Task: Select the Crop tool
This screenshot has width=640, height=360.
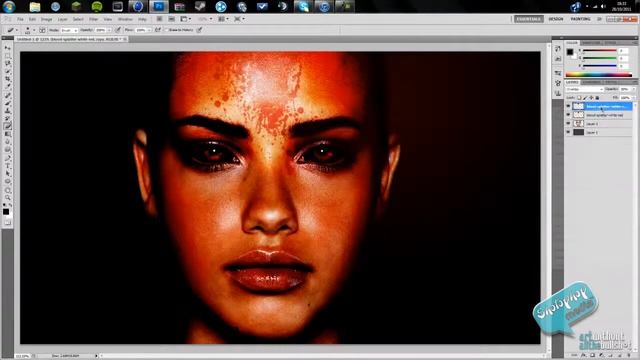Action: [8, 79]
